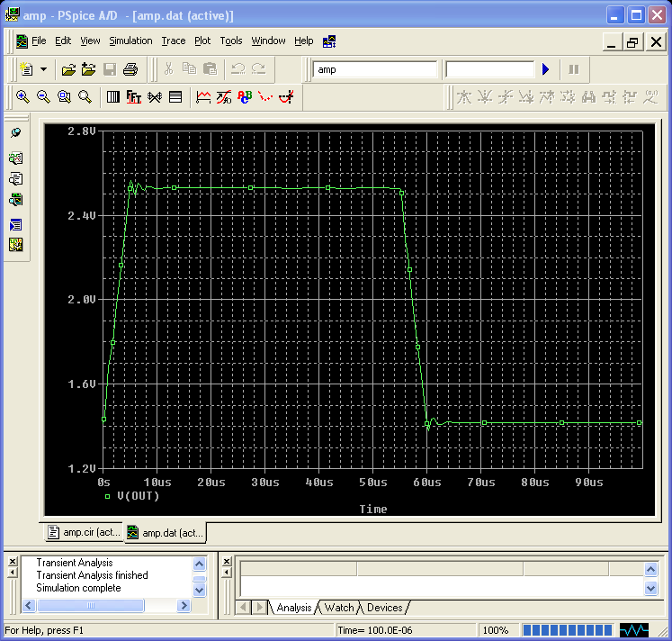The width and height of the screenshot is (672, 641).
Task: Click the top sidebar Edit Profile icon
Action: pyautogui.click(x=16, y=132)
